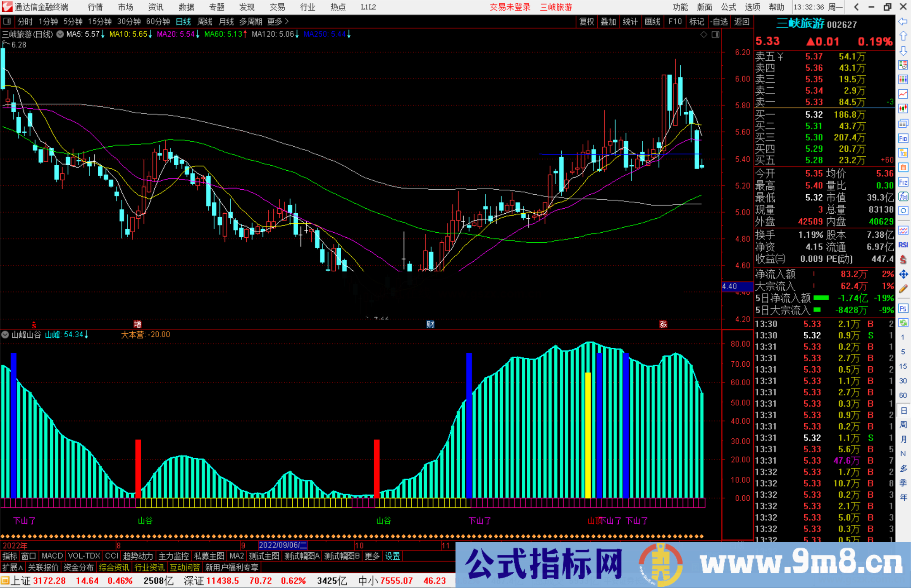
Task: Expand the main chart indicator dropdown circle
Action: [60, 34]
